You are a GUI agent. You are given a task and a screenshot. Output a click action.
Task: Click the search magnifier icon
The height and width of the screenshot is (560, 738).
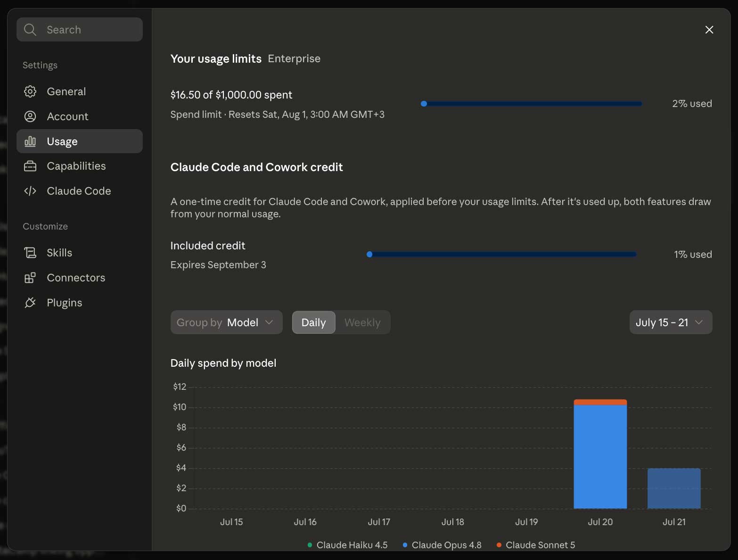pyautogui.click(x=30, y=30)
